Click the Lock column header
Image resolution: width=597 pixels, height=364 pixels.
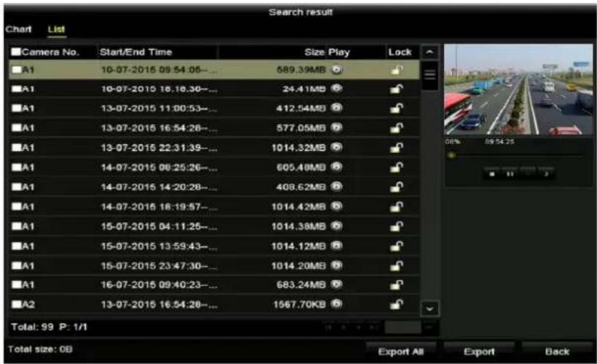click(x=400, y=52)
